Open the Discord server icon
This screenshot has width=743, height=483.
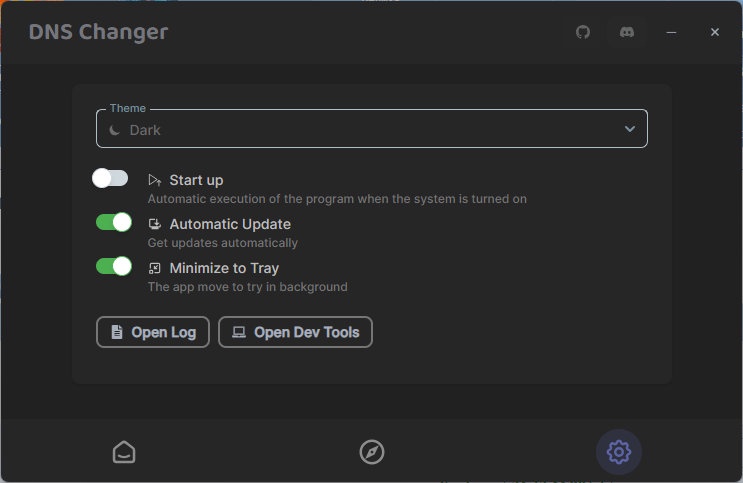point(627,32)
